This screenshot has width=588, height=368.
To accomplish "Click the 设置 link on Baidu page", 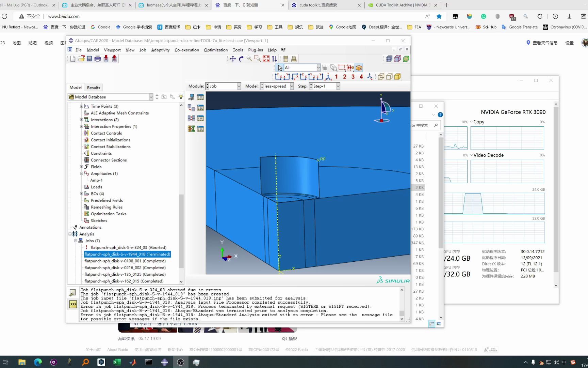I will [569, 43].
